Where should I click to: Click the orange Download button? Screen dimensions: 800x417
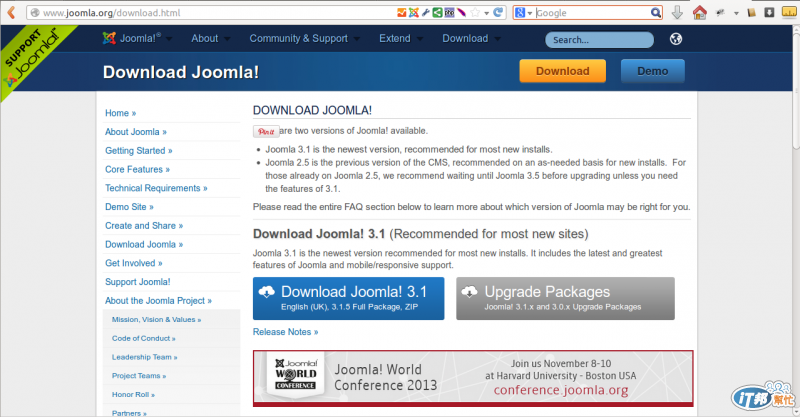(563, 71)
